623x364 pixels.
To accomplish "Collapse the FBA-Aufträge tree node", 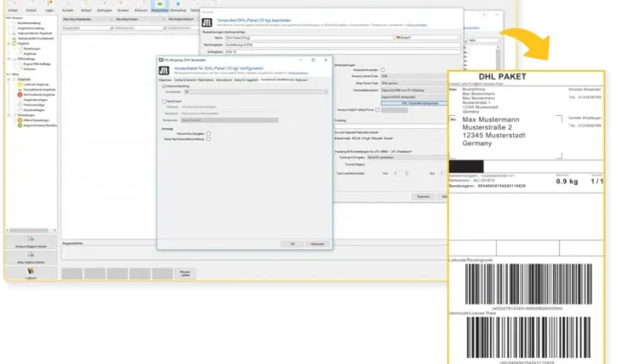I will click(9, 59).
